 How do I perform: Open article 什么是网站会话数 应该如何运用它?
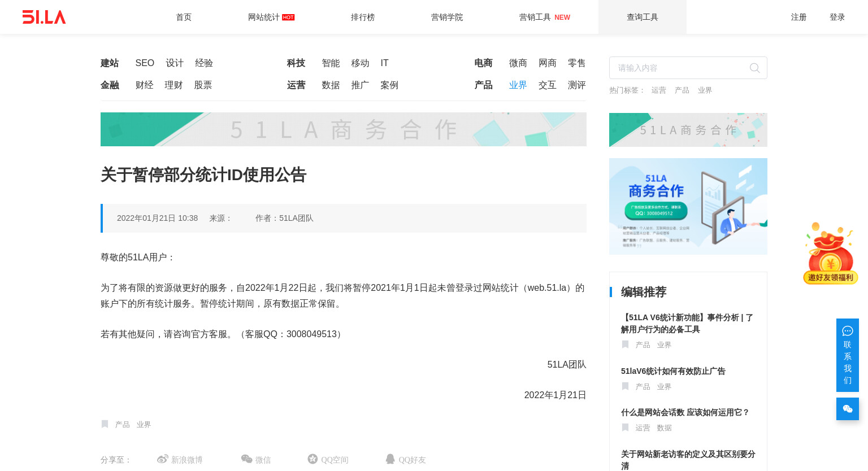pyautogui.click(x=685, y=412)
